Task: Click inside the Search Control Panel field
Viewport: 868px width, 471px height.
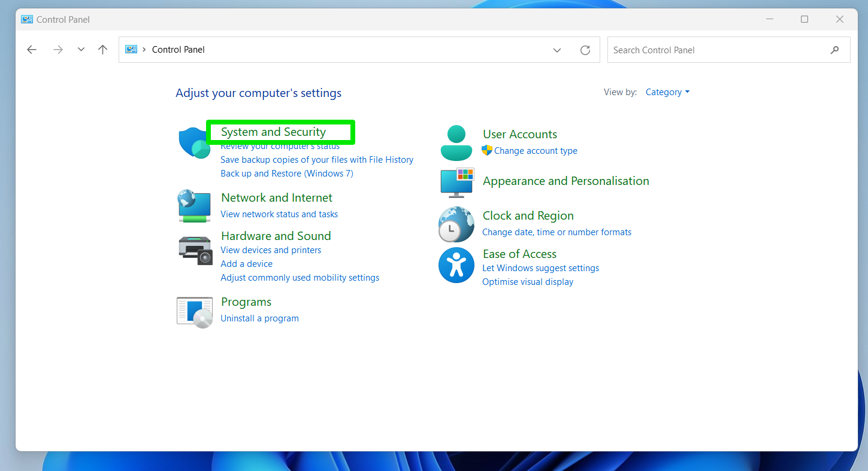Action: (x=718, y=50)
